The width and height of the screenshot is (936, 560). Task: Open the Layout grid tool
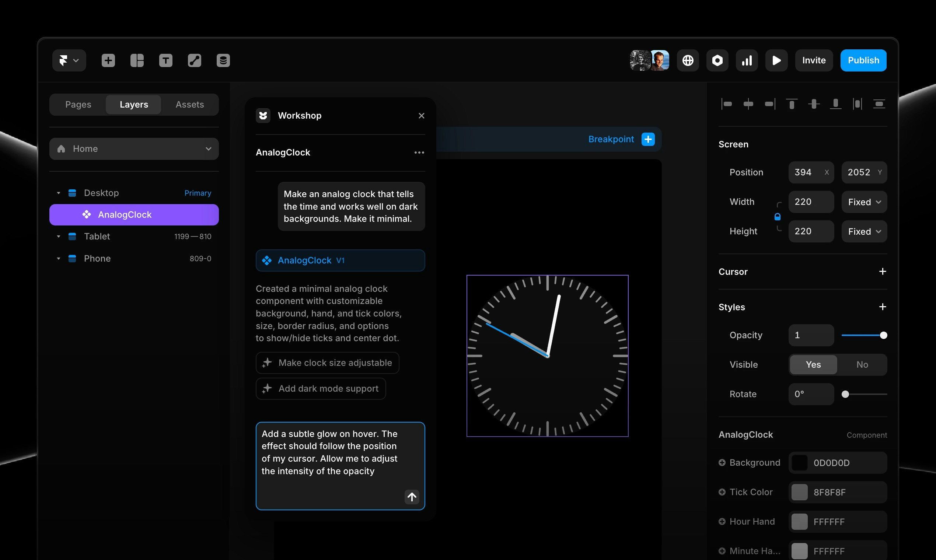pyautogui.click(x=137, y=60)
